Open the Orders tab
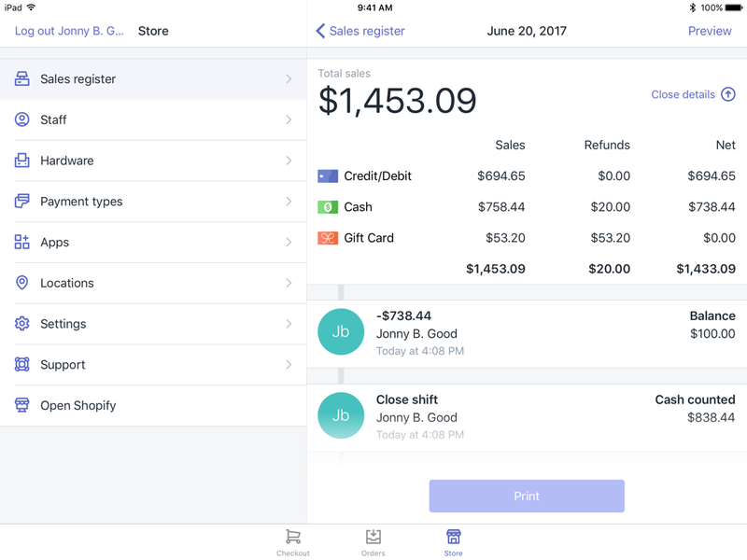 373,541
